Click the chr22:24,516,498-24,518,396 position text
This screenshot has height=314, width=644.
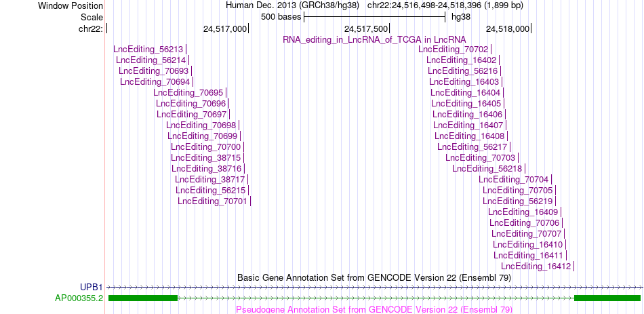[x=445, y=5]
